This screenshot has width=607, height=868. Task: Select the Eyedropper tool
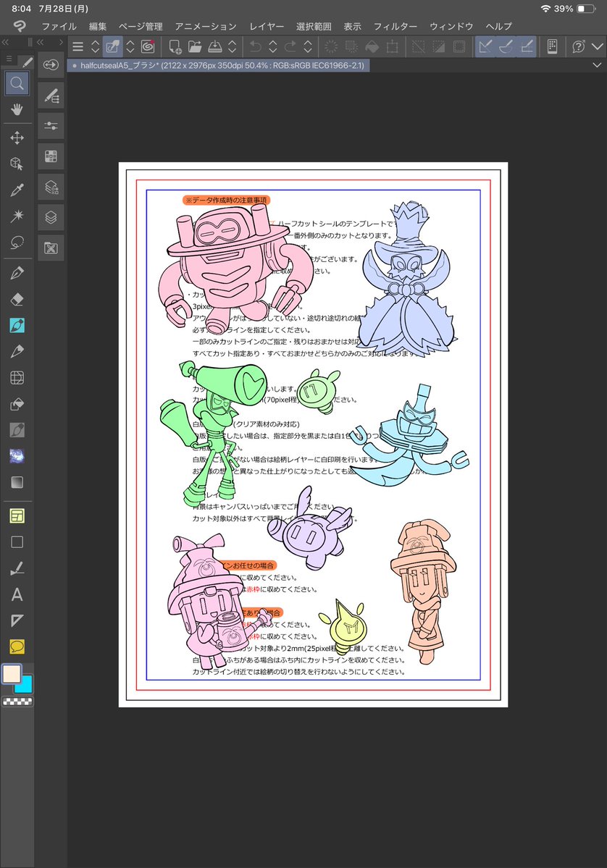click(17, 190)
